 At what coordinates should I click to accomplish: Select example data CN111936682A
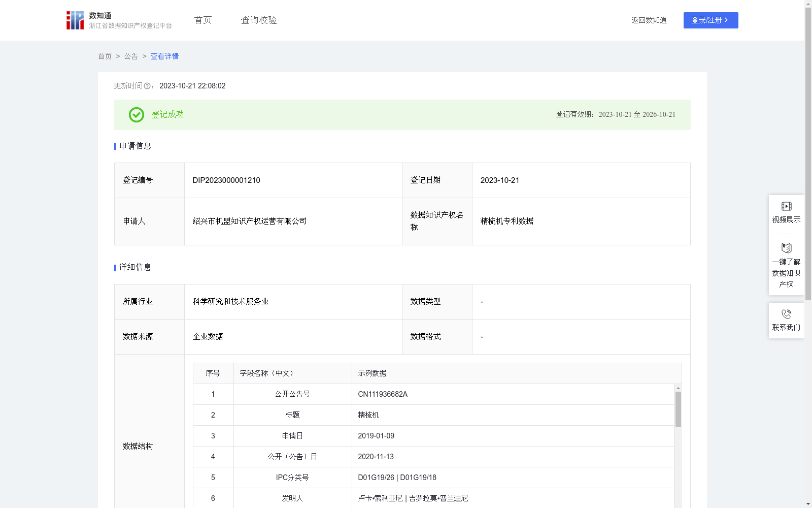point(383,394)
